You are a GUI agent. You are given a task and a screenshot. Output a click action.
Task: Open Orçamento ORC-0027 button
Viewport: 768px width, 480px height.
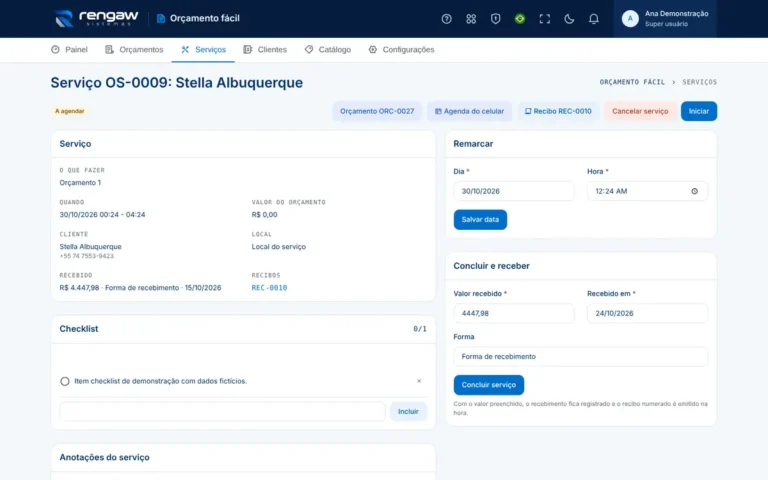(x=377, y=111)
